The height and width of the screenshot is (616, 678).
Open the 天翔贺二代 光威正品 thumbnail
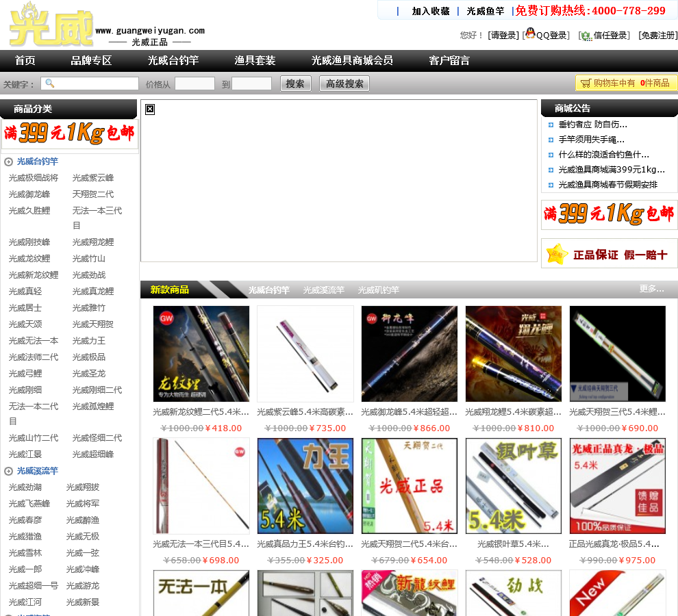click(410, 486)
